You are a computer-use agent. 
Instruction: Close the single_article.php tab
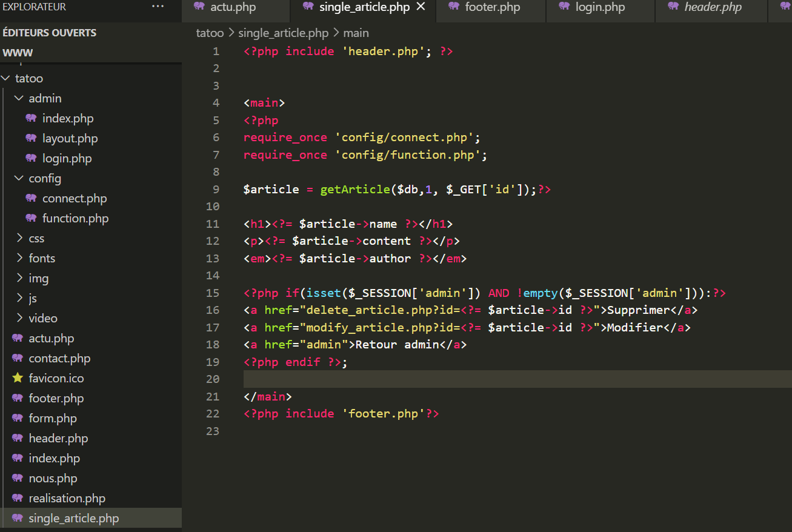pos(421,7)
